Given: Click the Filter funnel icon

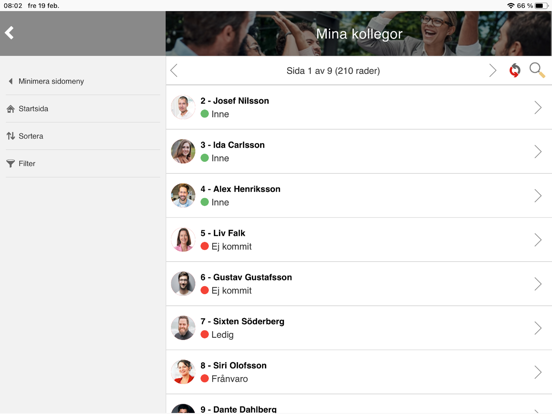Looking at the screenshot, I should coord(11,163).
